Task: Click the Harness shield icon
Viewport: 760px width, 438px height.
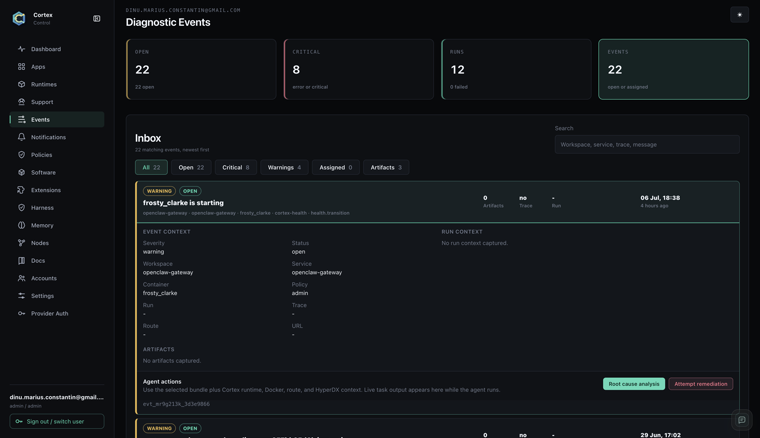Action: [x=21, y=207]
